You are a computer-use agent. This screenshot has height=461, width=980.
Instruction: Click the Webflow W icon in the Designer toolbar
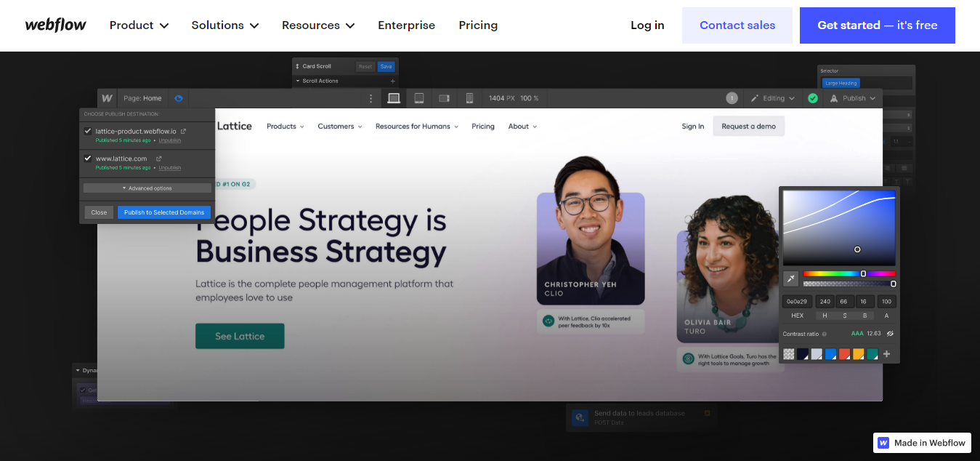click(108, 98)
